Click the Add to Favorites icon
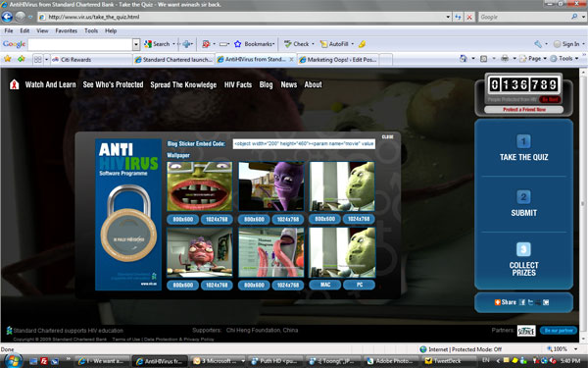Image resolution: width=588 pixels, height=368 pixels. point(22,59)
